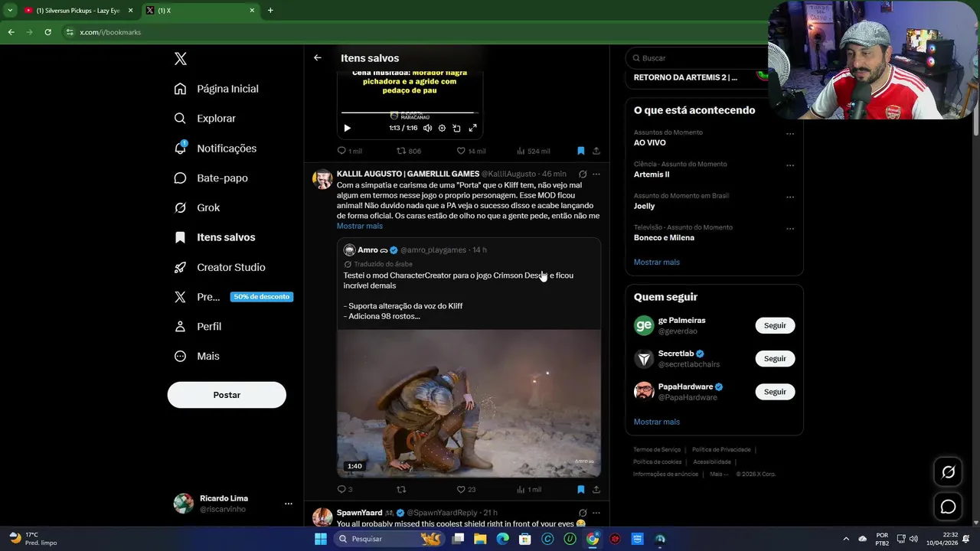Open the Explorar section
The width and height of the screenshot is (980, 551).
pyautogui.click(x=205, y=119)
